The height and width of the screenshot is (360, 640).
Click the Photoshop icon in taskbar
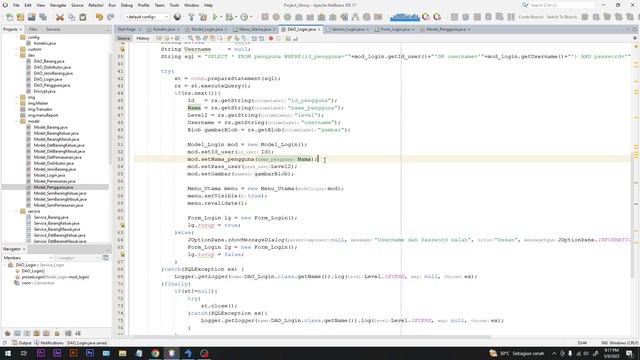pyautogui.click(x=90, y=353)
